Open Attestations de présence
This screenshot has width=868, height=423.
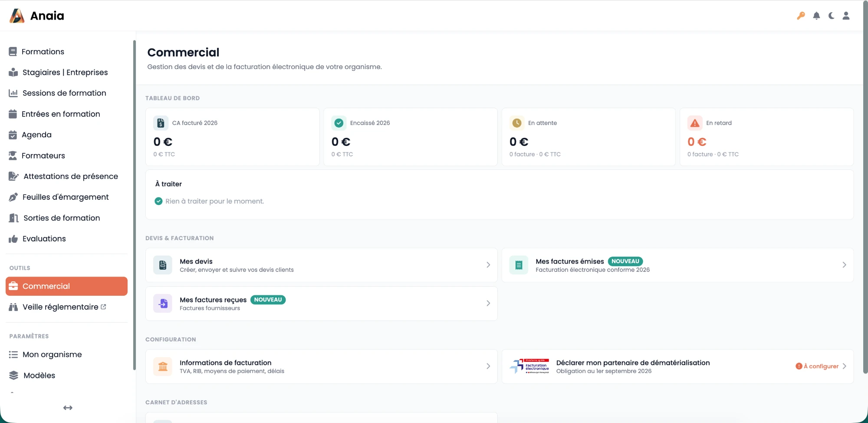coord(66,176)
